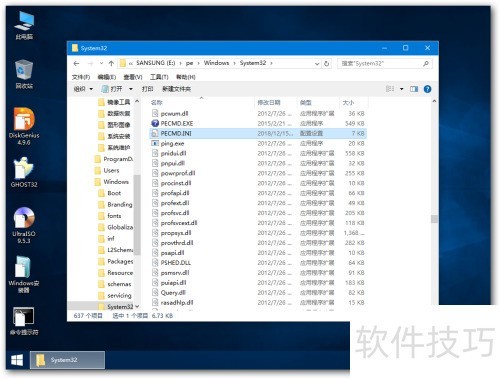Click the Open toolbar button

click(x=112, y=89)
